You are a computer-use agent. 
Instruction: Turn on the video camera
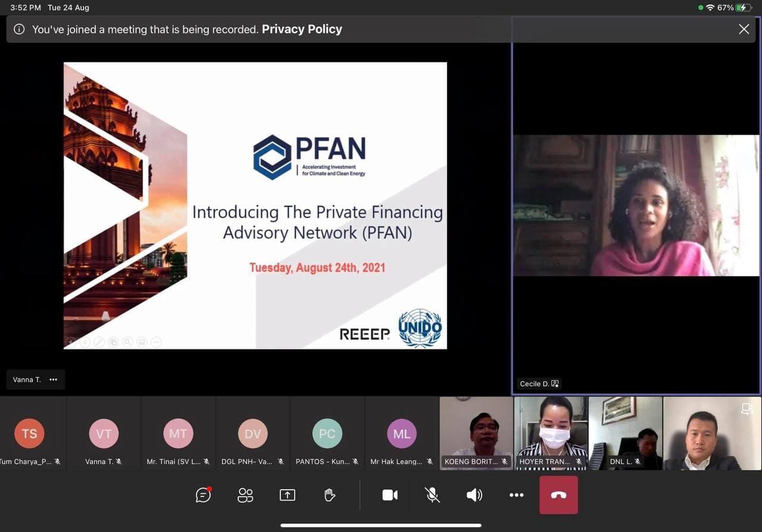(390, 495)
